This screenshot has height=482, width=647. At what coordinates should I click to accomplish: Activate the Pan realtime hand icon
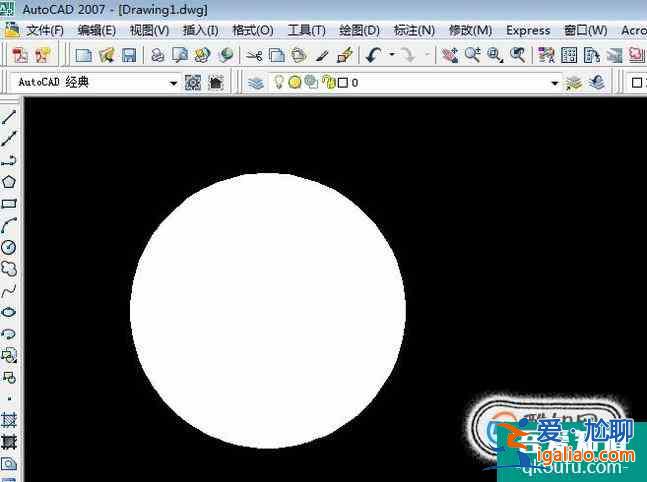[x=450, y=55]
